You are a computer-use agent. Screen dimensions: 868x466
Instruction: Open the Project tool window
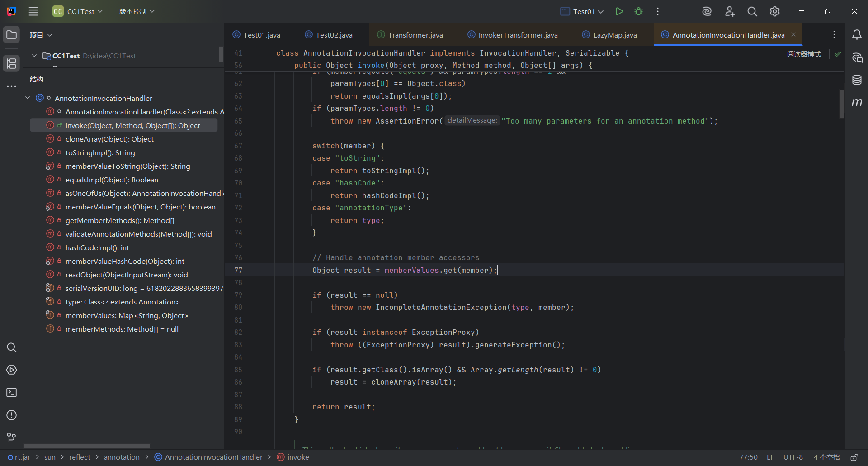12,35
